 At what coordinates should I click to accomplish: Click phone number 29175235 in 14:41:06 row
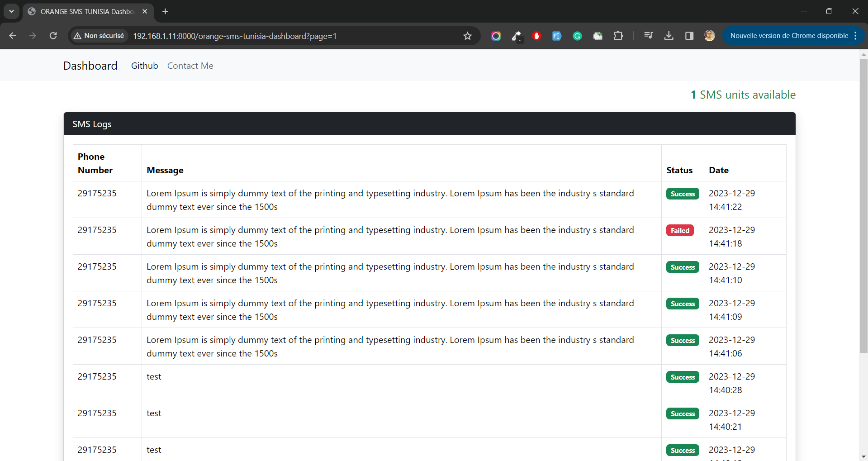pyautogui.click(x=97, y=340)
